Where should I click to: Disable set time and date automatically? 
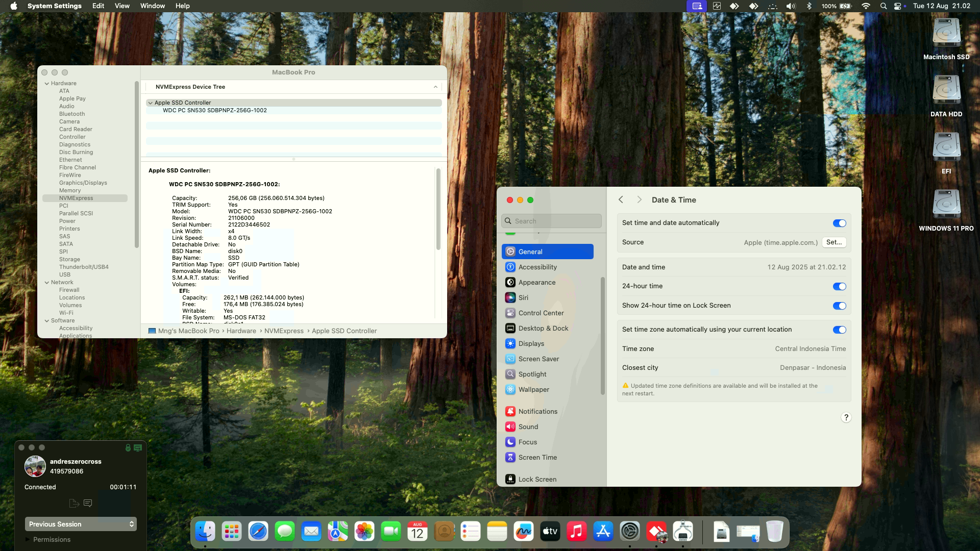click(x=839, y=223)
